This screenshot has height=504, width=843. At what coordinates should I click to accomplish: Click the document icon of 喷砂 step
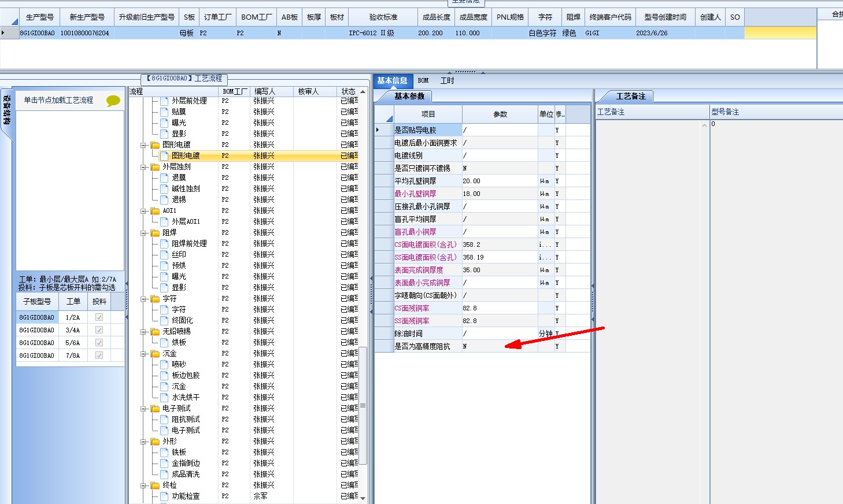[x=164, y=364]
